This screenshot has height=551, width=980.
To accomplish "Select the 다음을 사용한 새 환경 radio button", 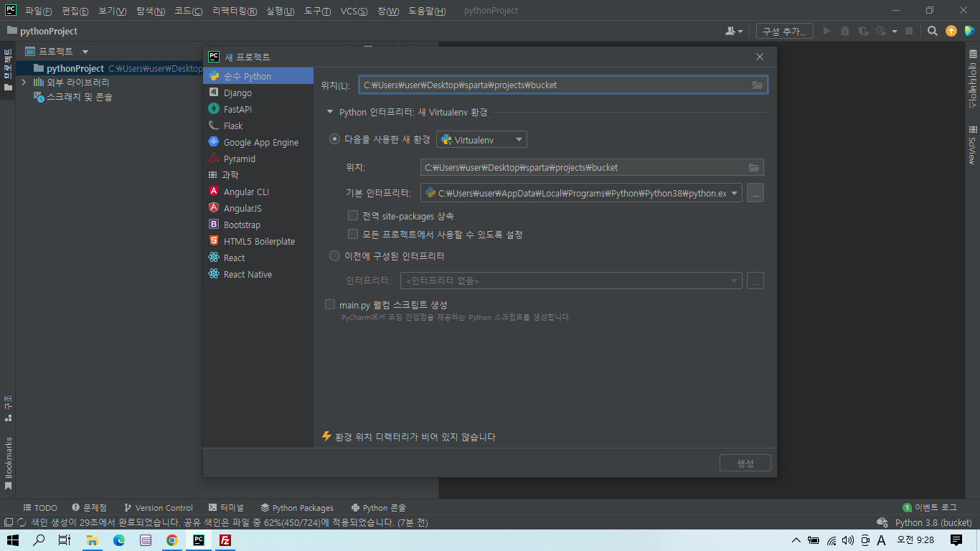I will click(334, 139).
